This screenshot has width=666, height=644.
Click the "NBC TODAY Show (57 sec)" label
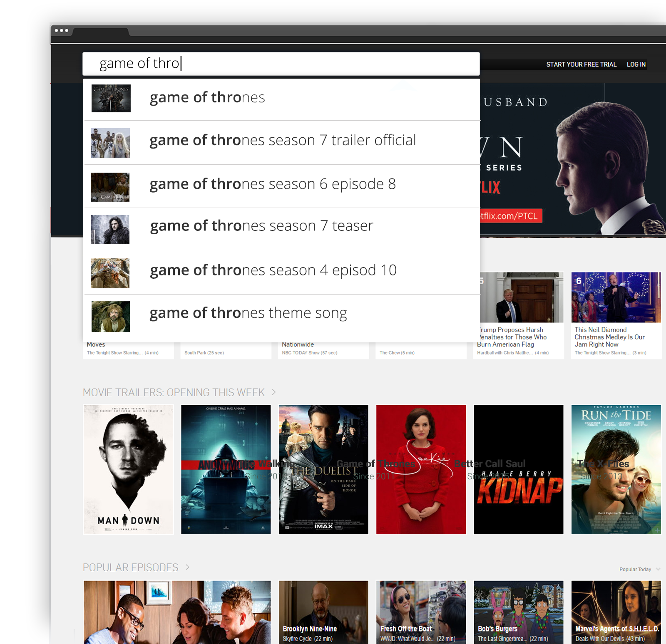coord(310,353)
